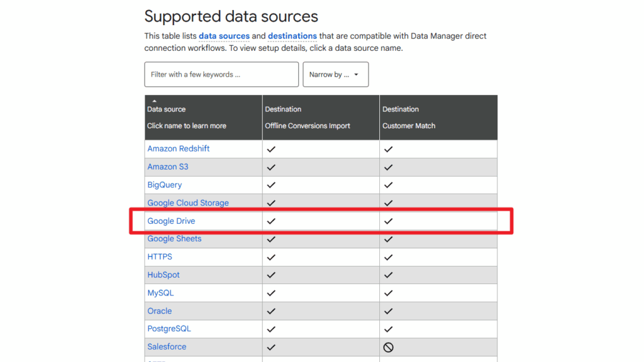Image resolution: width=644 pixels, height=362 pixels.
Task: Sort table by the Data source column arrow
Action: click(x=154, y=101)
